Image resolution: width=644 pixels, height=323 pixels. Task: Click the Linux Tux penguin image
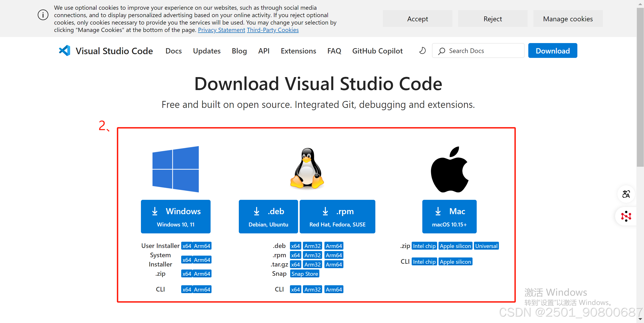(307, 169)
